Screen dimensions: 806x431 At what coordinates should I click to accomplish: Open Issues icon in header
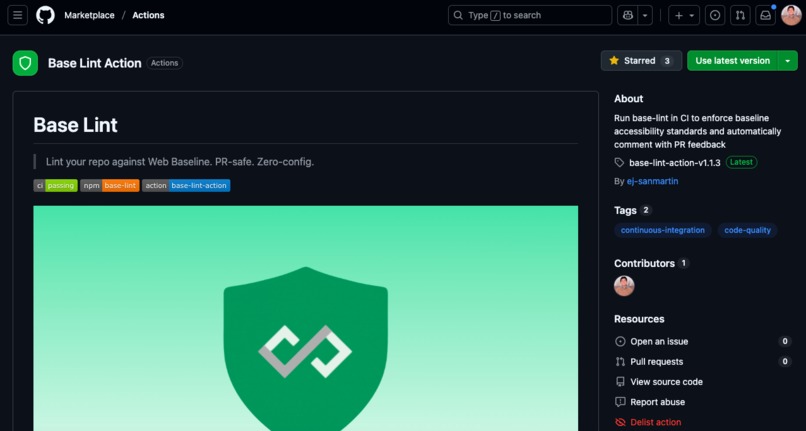pos(715,15)
